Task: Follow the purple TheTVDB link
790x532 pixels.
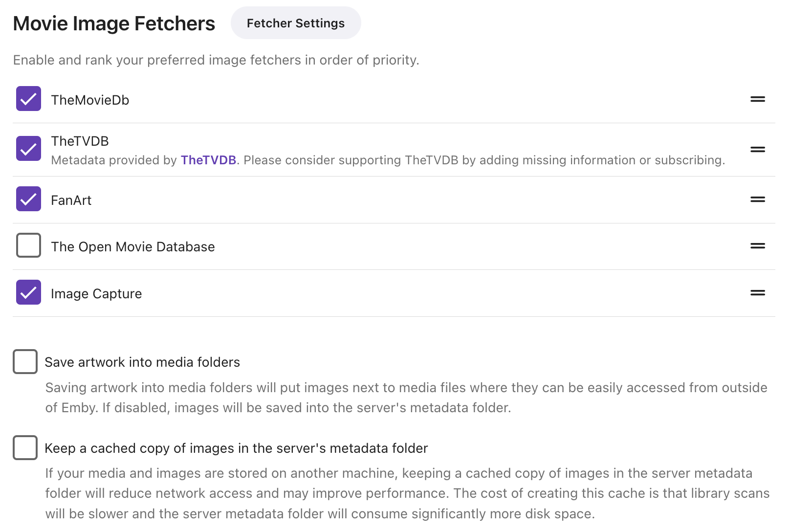Action: coord(208,160)
